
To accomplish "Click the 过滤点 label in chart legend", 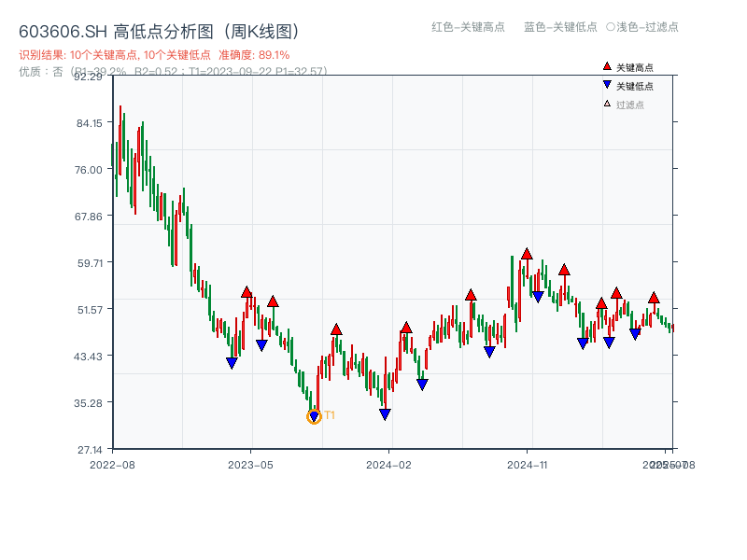I will pos(629,105).
